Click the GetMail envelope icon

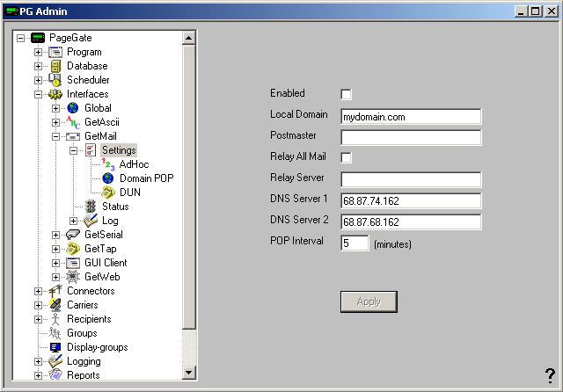[73, 136]
